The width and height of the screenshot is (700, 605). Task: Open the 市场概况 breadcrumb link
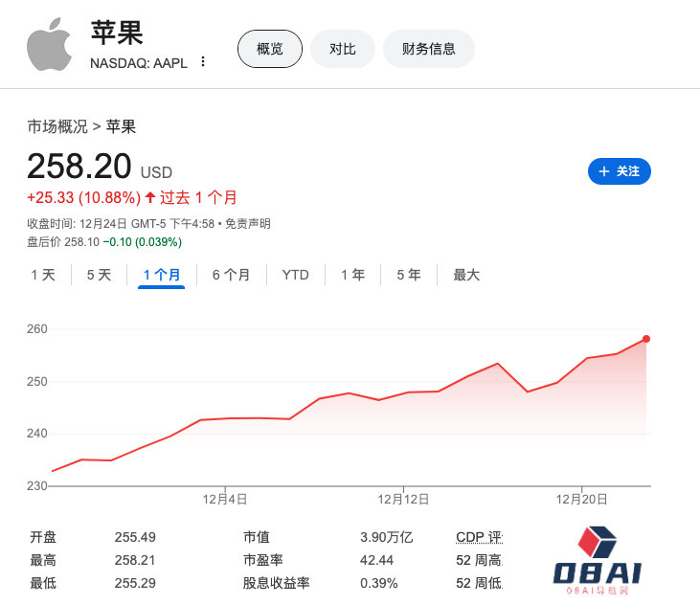(x=57, y=126)
